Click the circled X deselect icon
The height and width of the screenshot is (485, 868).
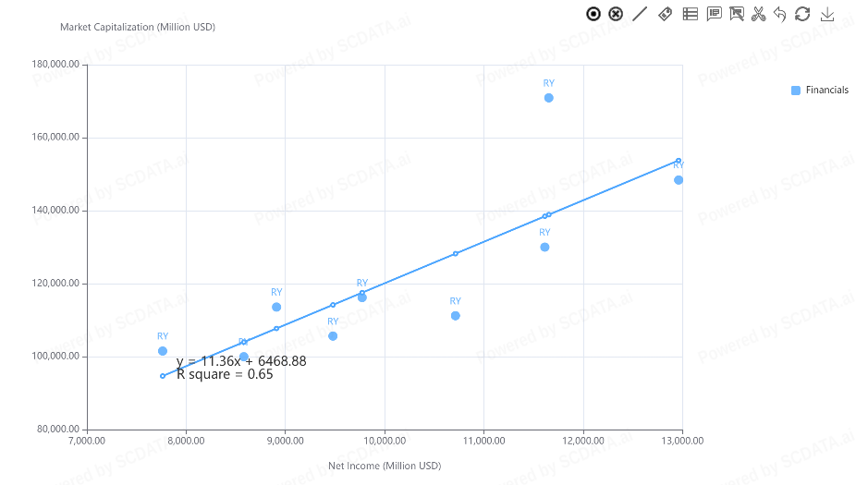(616, 14)
